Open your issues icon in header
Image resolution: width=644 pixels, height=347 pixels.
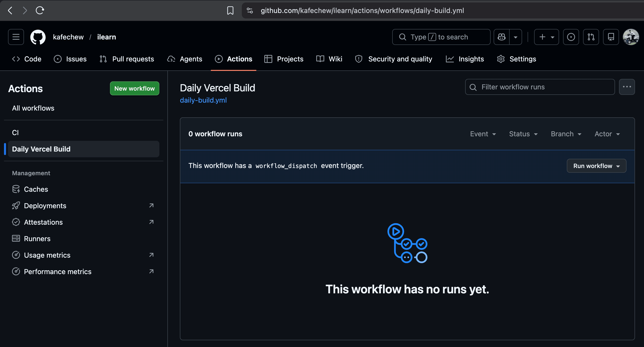571,37
